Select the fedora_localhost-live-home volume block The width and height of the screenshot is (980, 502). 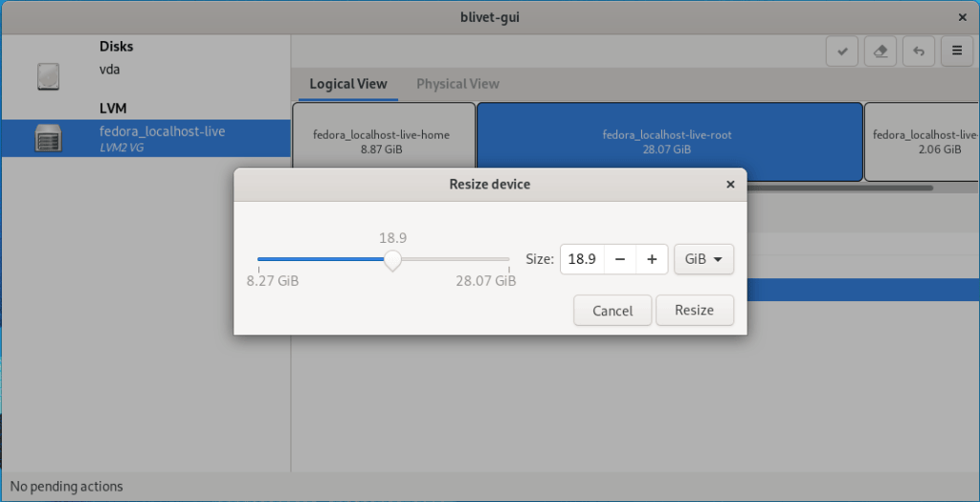pos(381,142)
